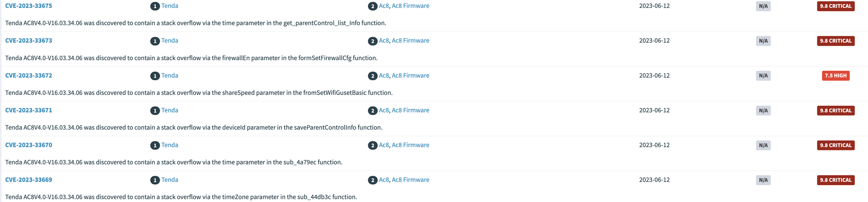The image size is (868, 202).
Task: Open the CVE-2023-33671 entry link
Action: point(29,111)
